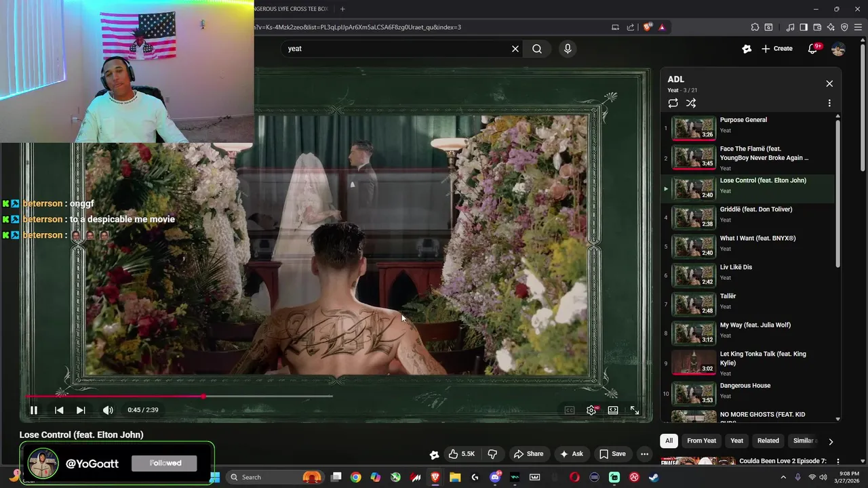Expand hidden system tray icons
This screenshot has height=488, width=868.
[782, 477]
